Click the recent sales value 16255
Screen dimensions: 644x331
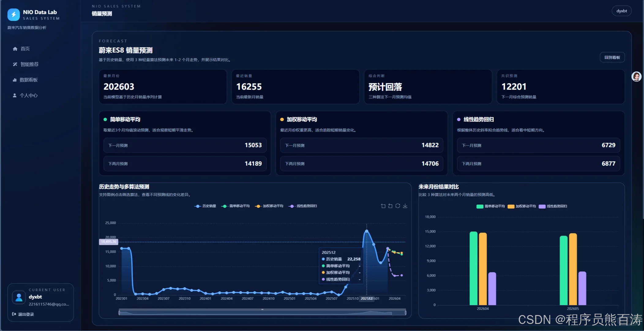tap(249, 87)
